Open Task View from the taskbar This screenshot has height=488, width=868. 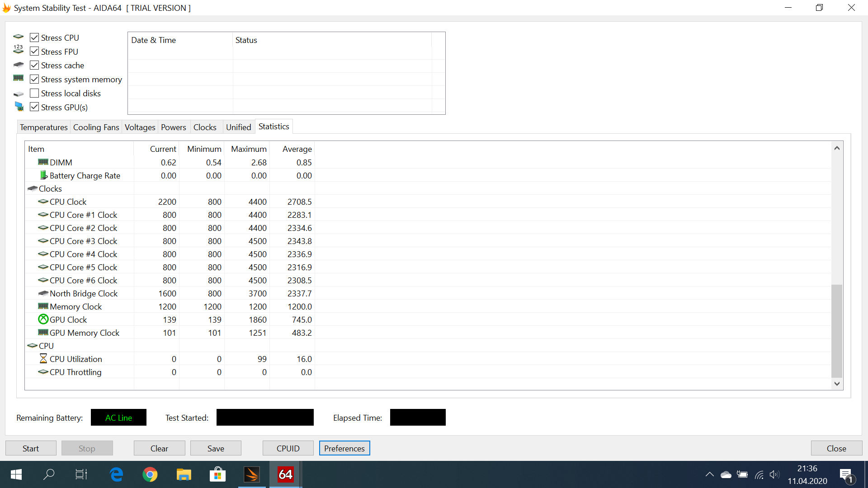[81, 474]
